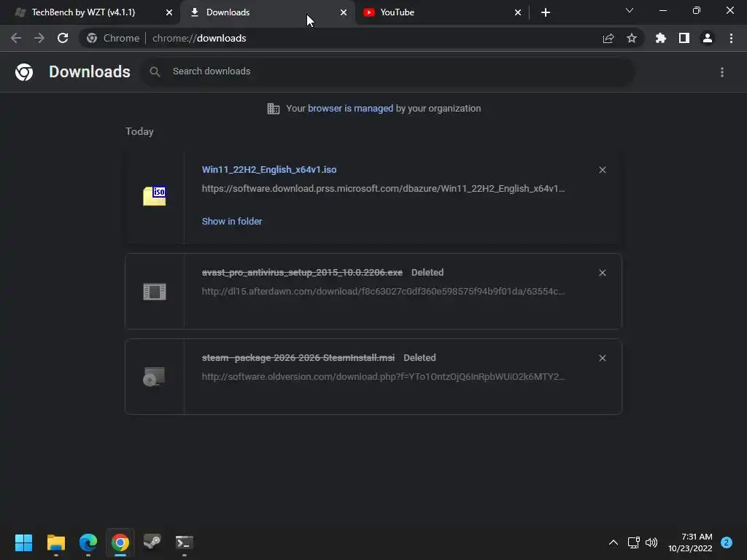
Task: Open the terminal taskbar icon
Action: (x=185, y=542)
